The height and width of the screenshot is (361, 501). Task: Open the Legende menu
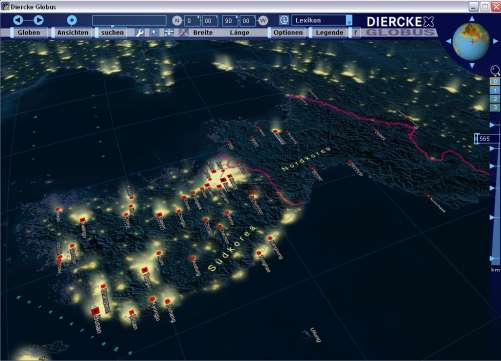[329, 33]
